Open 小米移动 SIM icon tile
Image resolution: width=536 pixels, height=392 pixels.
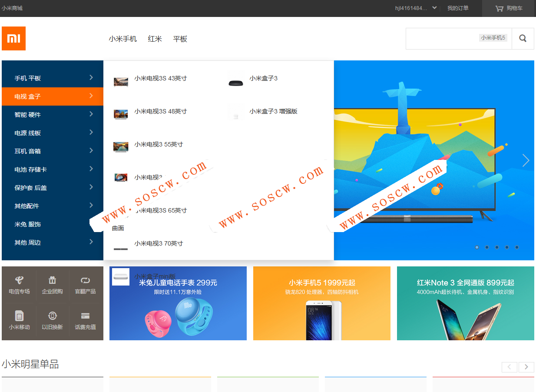coord(19,320)
